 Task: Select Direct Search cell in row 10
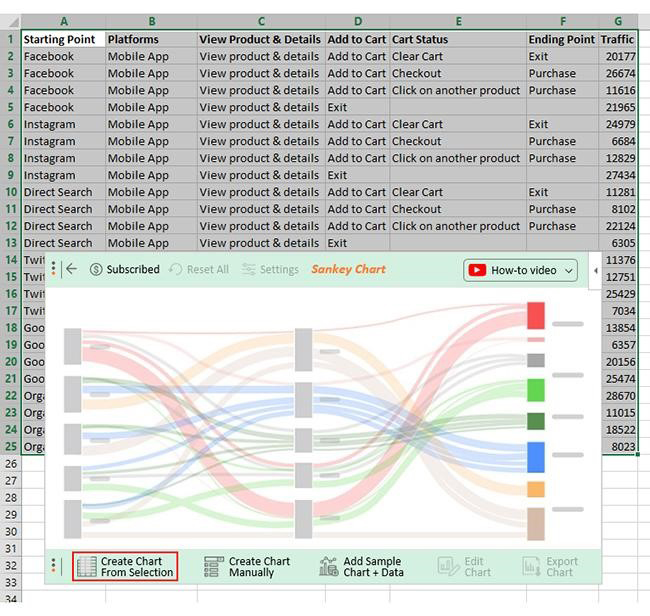(63, 192)
